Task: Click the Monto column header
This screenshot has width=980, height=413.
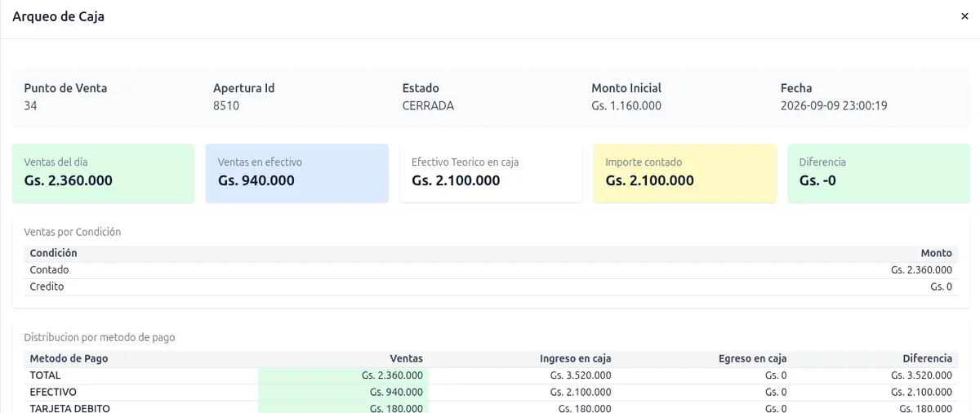Action: (937, 253)
